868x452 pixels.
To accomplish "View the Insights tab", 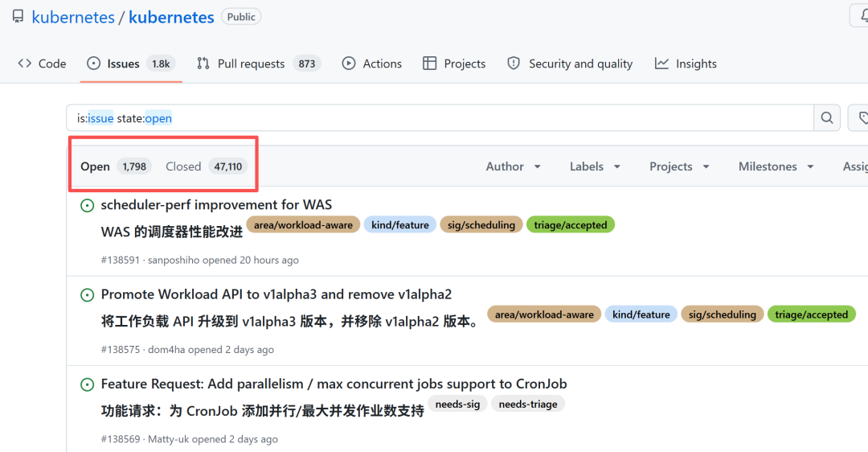I will pyautogui.click(x=686, y=64).
